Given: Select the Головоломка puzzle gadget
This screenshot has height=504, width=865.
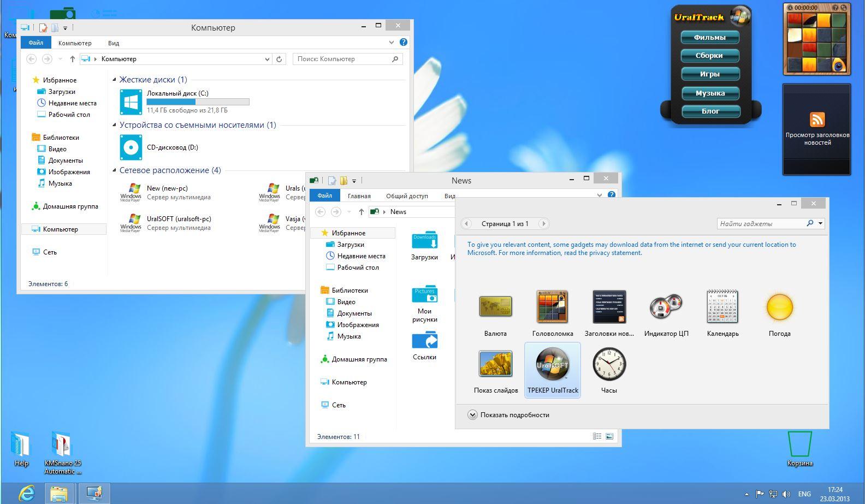Looking at the screenshot, I should pos(552,307).
